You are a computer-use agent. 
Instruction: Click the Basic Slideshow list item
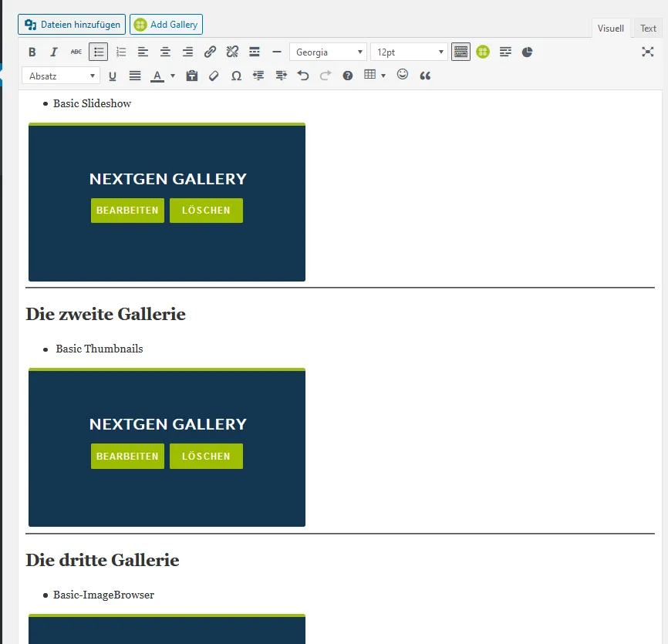[92, 103]
